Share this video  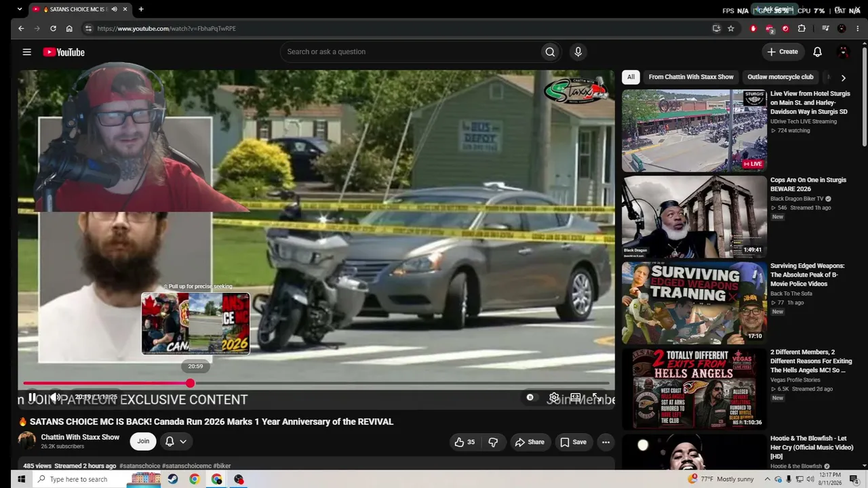(x=530, y=442)
